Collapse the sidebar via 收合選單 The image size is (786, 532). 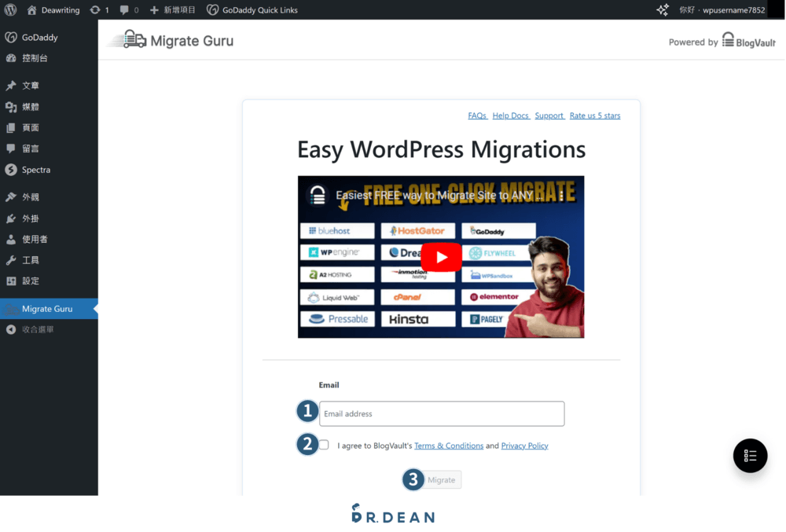pos(49,329)
